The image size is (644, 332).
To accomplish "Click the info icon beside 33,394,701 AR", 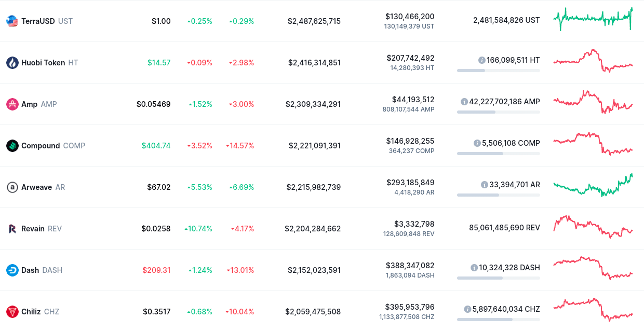I will click(x=485, y=185).
